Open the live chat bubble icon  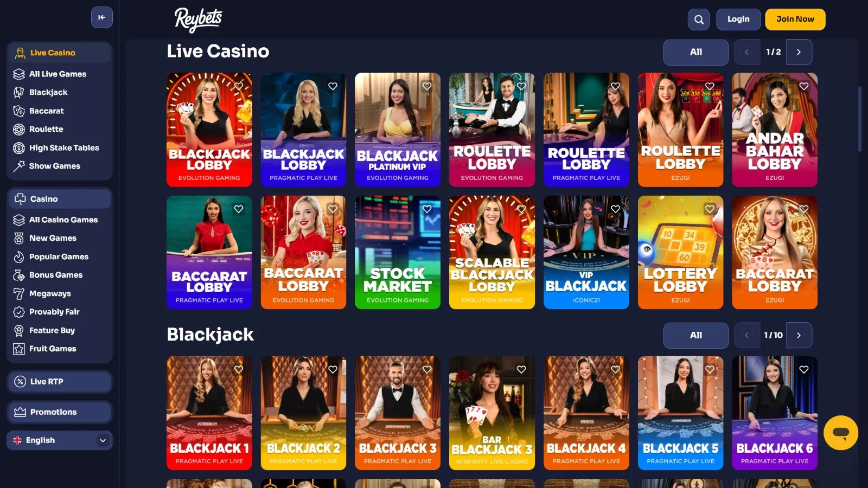coord(840,433)
